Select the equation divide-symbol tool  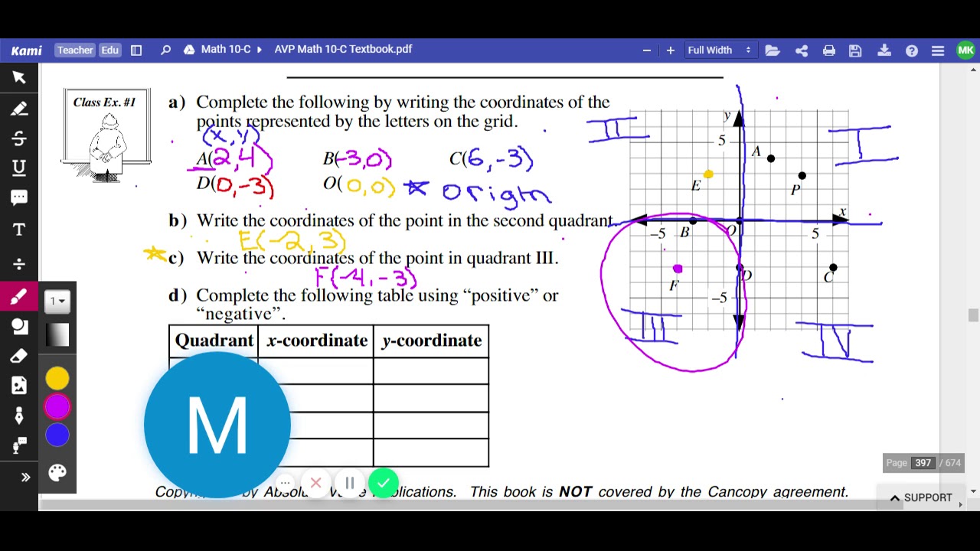click(x=19, y=264)
